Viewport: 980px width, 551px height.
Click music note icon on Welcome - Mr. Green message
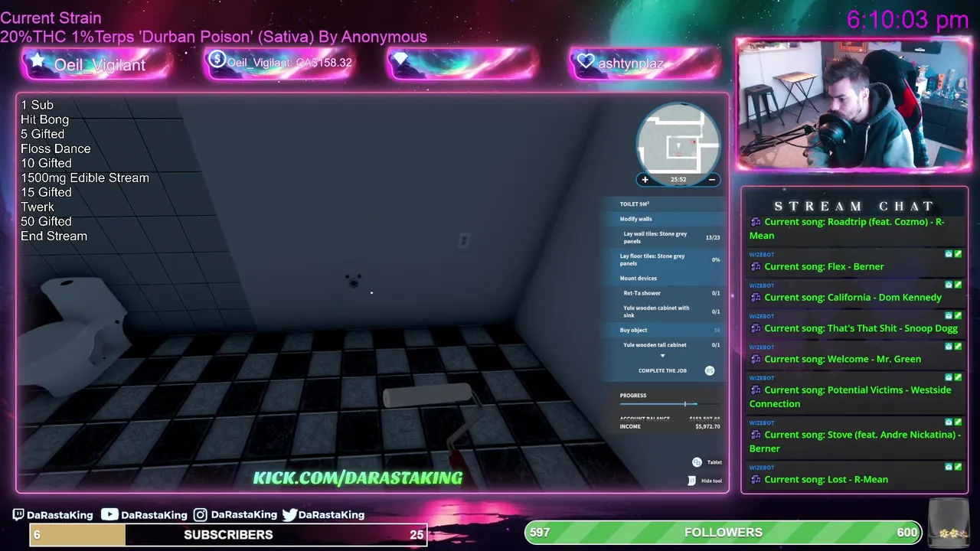point(756,359)
